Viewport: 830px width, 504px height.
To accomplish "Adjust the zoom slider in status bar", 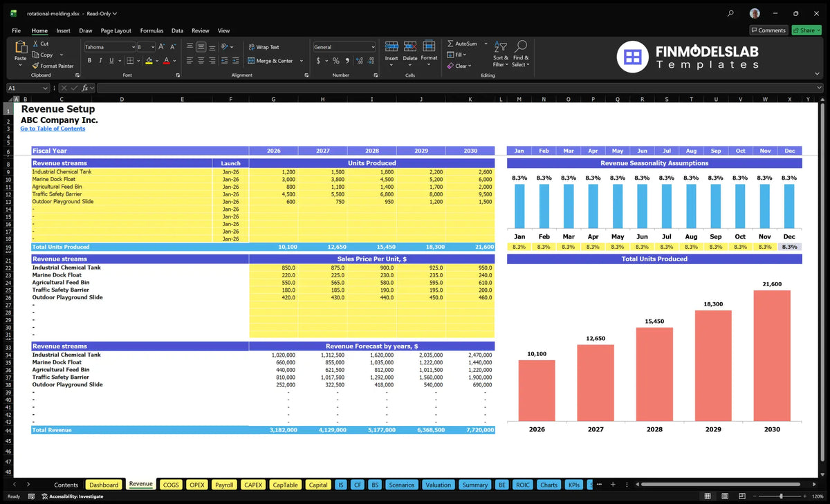I will point(782,496).
